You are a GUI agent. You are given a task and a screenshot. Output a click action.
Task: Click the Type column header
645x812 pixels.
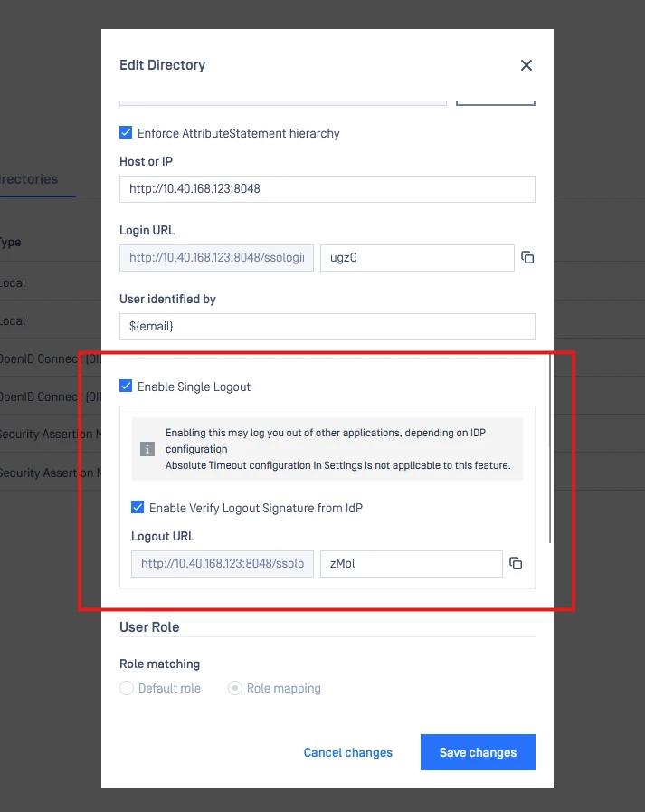point(10,243)
